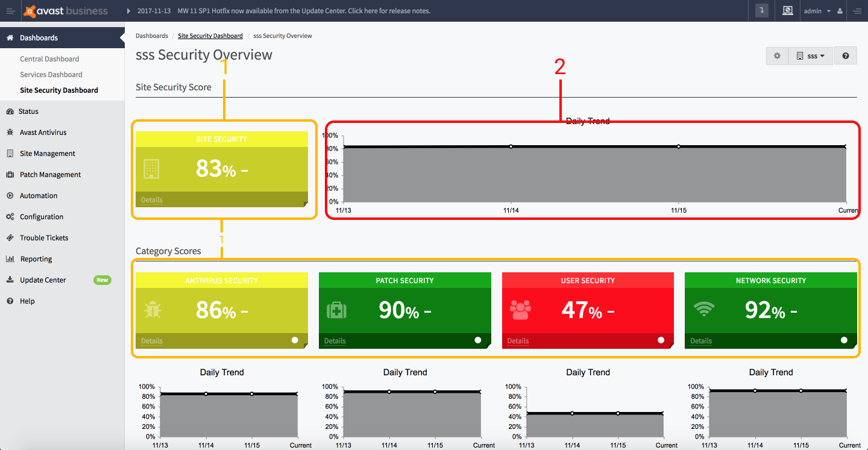Click the Status gauge icon
The height and width of the screenshot is (450, 868).
tap(10, 111)
